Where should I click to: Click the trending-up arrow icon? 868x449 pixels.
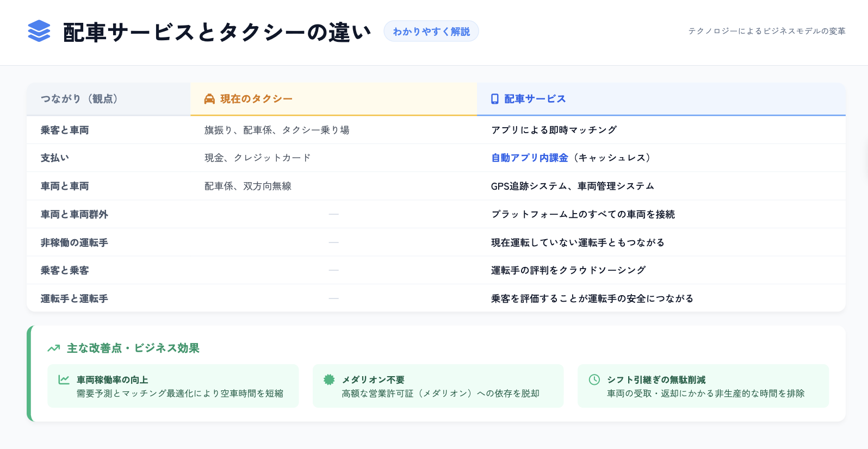(54, 348)
